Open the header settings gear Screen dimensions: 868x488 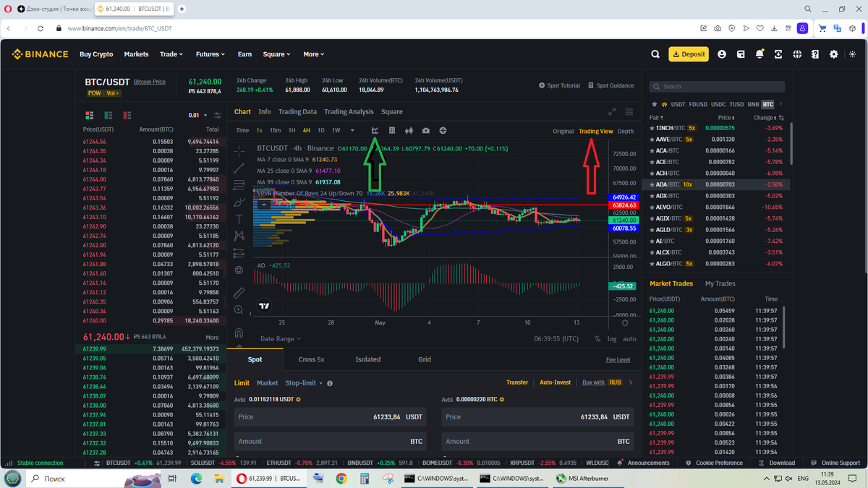834,54
